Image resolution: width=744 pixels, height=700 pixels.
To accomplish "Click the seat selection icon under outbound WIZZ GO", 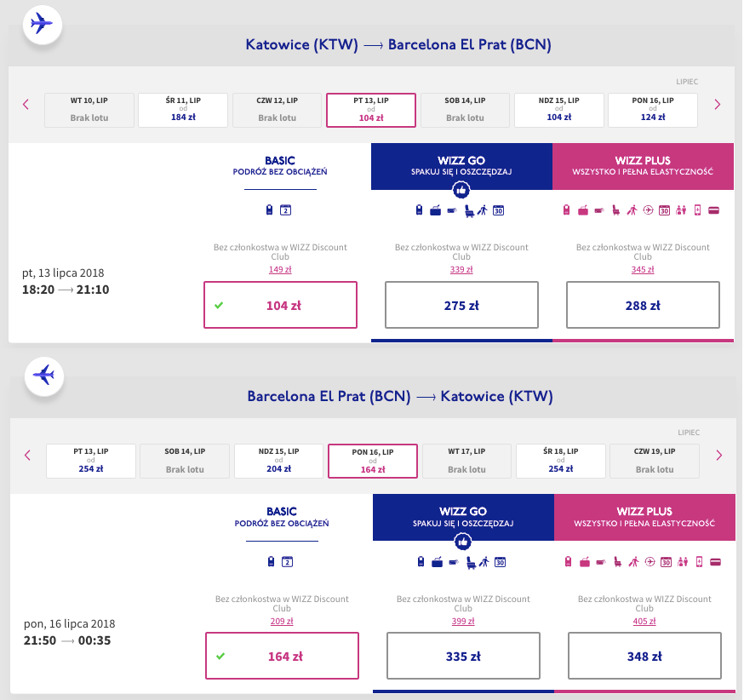I will (469, 210).
